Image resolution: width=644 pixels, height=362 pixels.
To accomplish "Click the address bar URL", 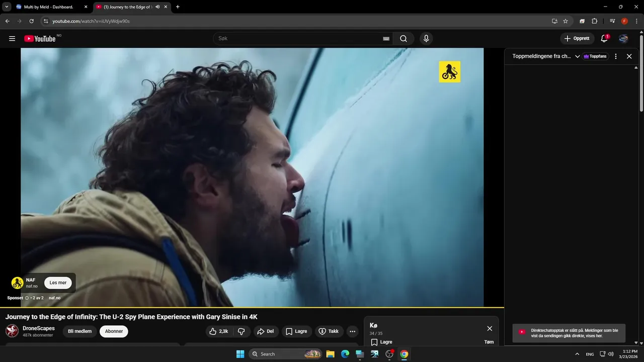I will [x=91, y=21].
